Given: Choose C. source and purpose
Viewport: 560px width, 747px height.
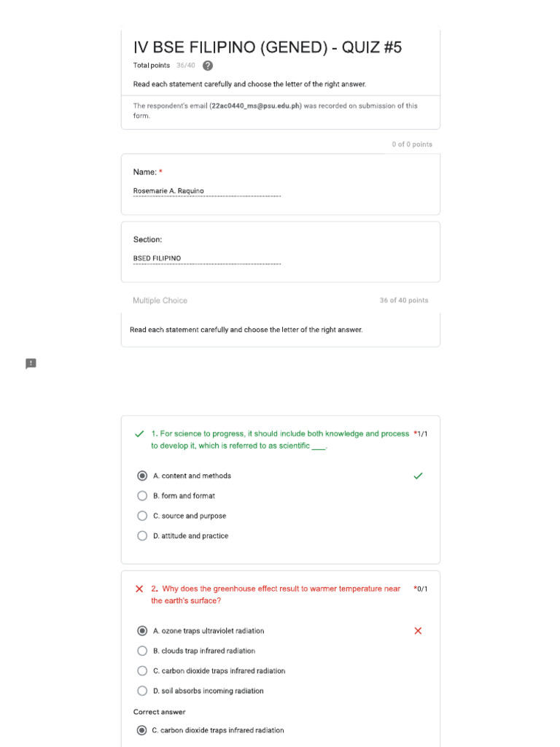Looking at the screenshot, I should pos(142,516).
